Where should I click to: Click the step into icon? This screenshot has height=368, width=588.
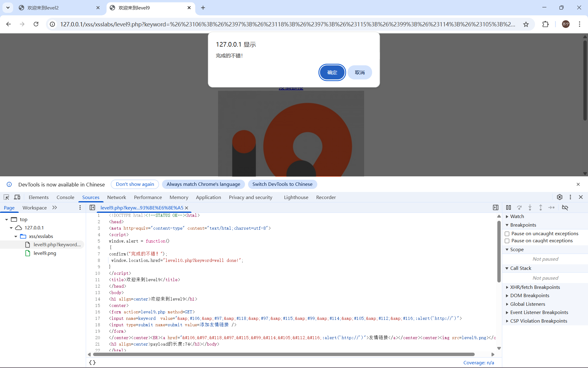pyautogui.click(x=530, y=208)
